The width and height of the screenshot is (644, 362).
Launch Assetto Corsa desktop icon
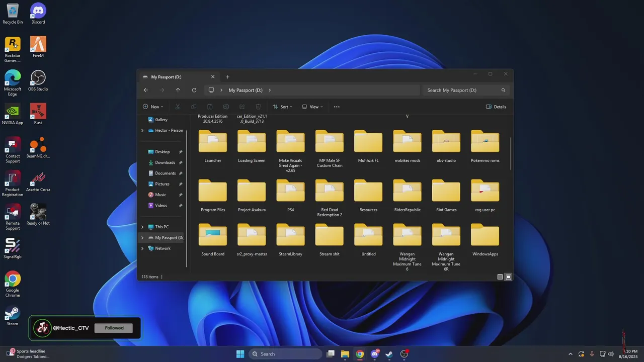(38, 182)
